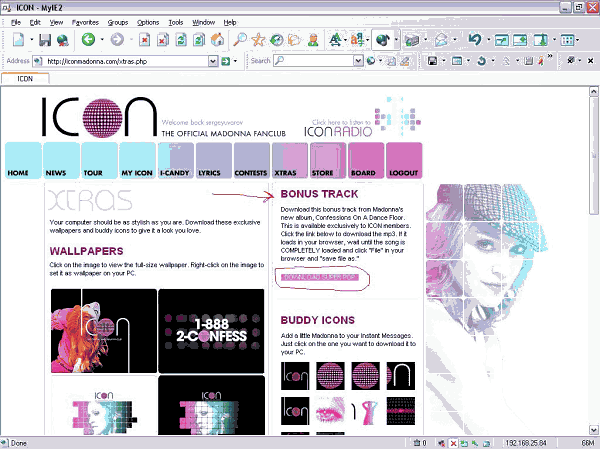Viewport: 600px width, 449px height.
Task: Open the File menu
Action: [16, 23]
